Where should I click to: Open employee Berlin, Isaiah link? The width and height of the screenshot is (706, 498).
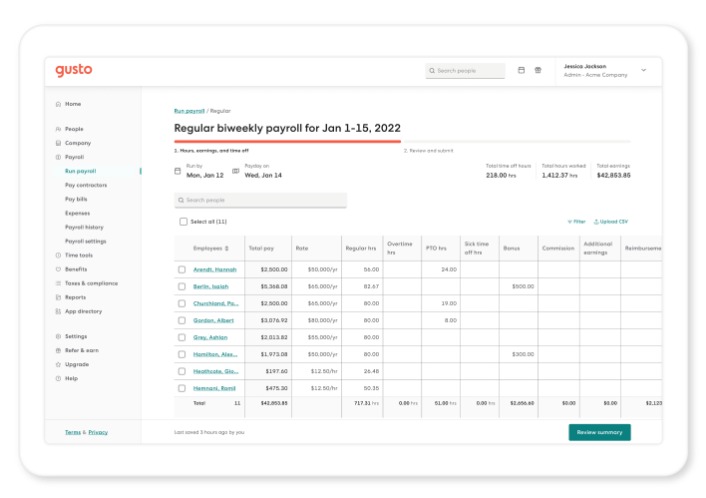pyautogui.click(x=211, y=286)
